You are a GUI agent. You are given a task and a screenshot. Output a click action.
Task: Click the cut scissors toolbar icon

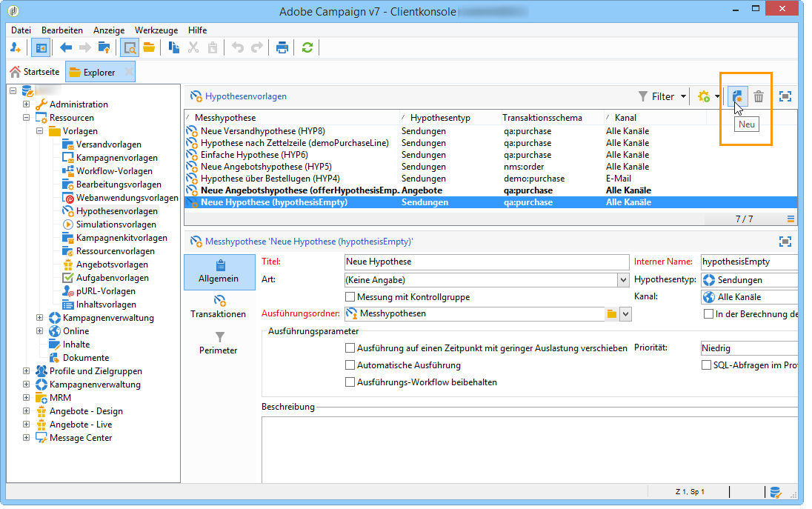193,47
